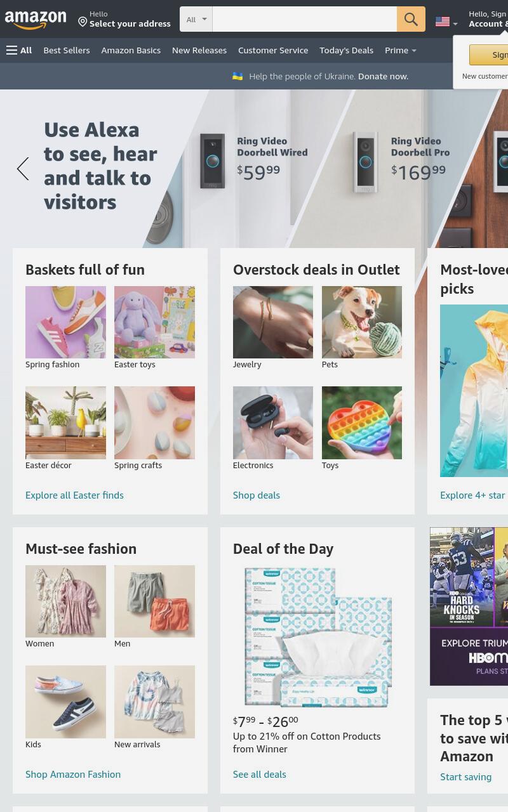Click the Amazon logo
The width and height of the screenshot is (508, 812).
pos(36,20)
